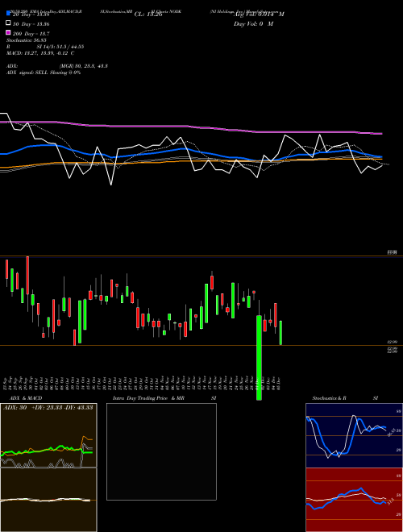This screenshot has width=403, height=532.
Task: Click the 'ADX signal: SELL' text line
Action: pos(44,73)
